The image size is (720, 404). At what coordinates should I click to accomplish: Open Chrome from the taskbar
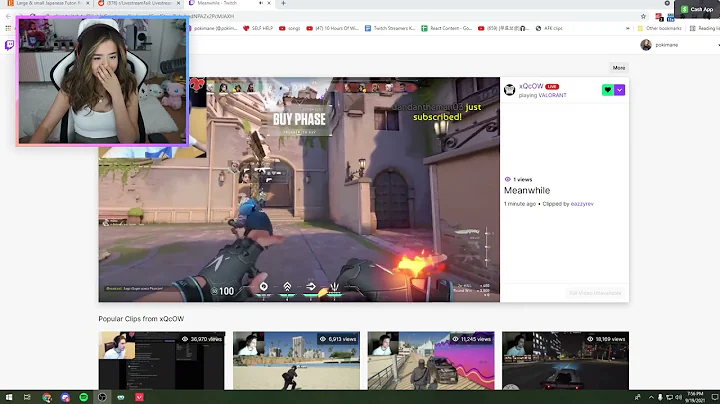(46, 397)
